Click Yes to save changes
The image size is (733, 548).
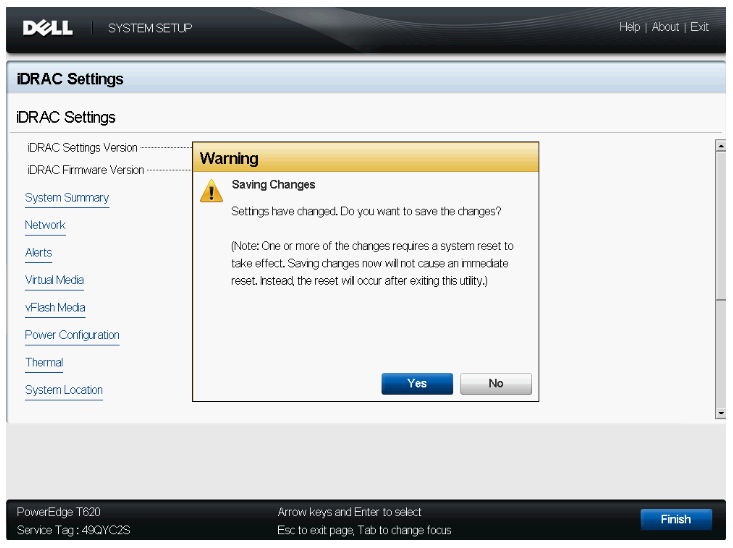tap(417, 383)
